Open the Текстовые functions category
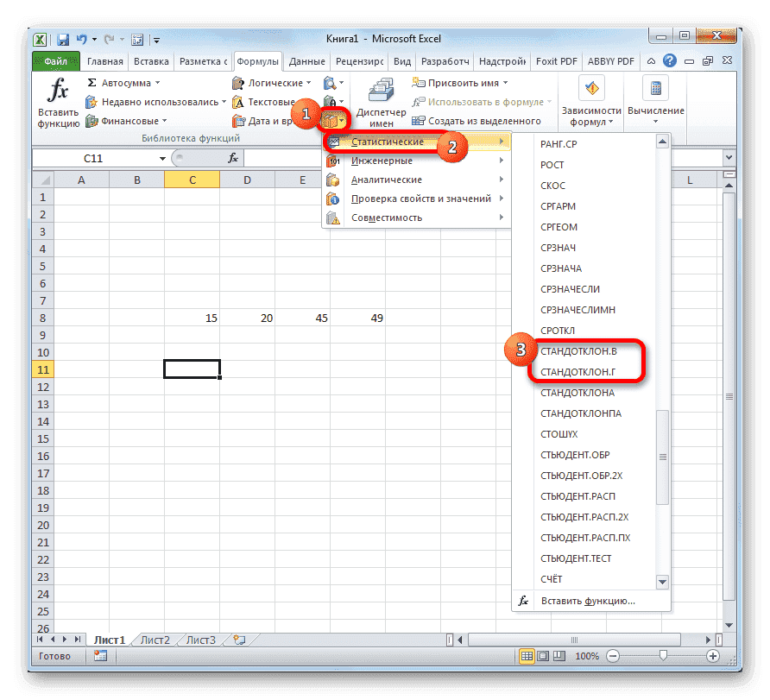The width and height of the screenshot is (770, 700). pyautogui.click(x=268, y=101)
